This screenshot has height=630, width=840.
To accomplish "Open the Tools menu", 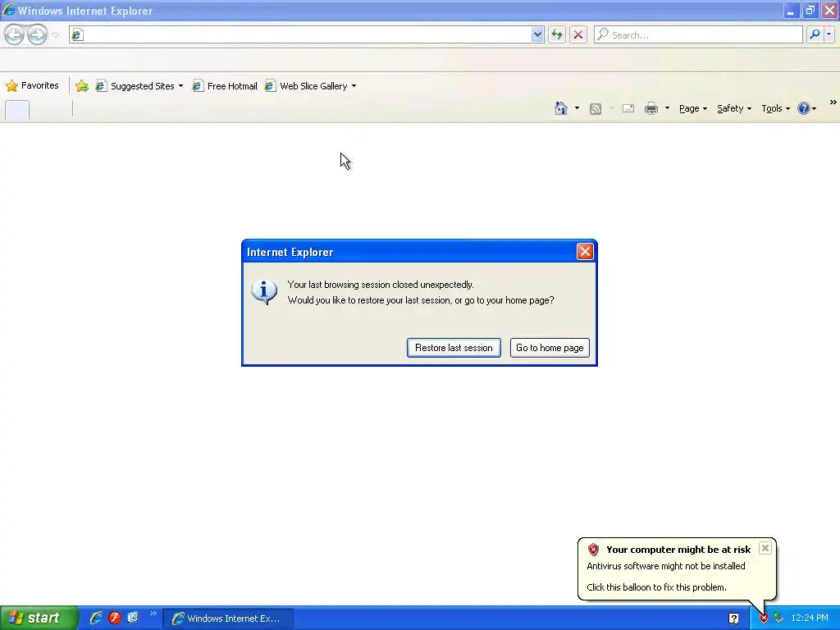I will click(776, 109).
